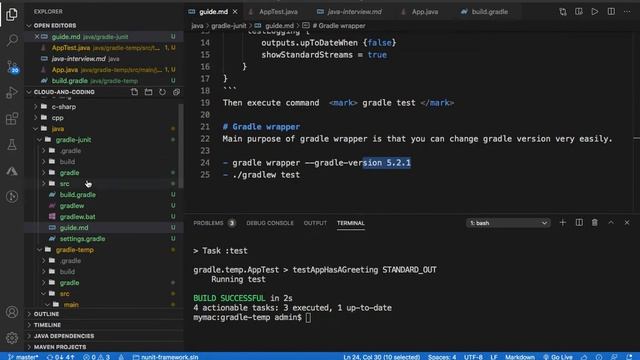This screenshot has width=640, height=360.
Task: Open the Search view in activity bar
Action: click(x=12, y=40)
